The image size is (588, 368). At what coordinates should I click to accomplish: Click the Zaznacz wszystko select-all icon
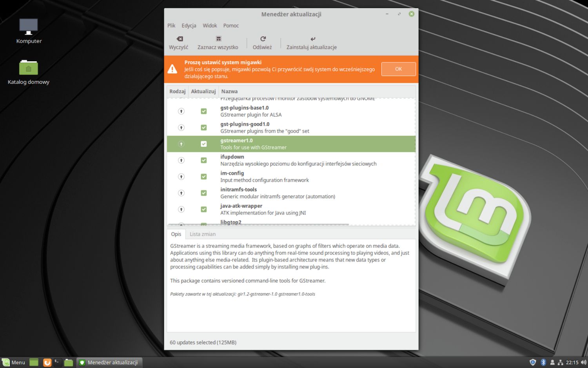pyautogui.click(x=218, y=39)
